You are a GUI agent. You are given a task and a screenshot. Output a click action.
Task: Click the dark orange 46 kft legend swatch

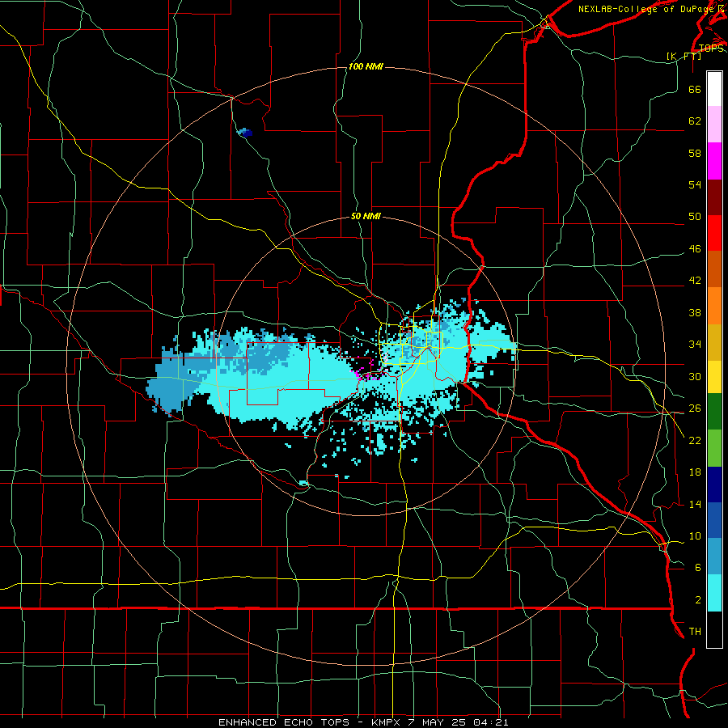click(714, 269)
